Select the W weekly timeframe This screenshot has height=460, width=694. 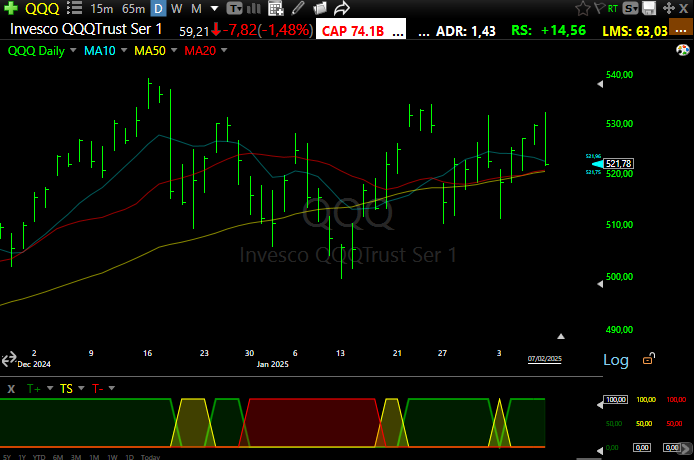click(176, 8)
